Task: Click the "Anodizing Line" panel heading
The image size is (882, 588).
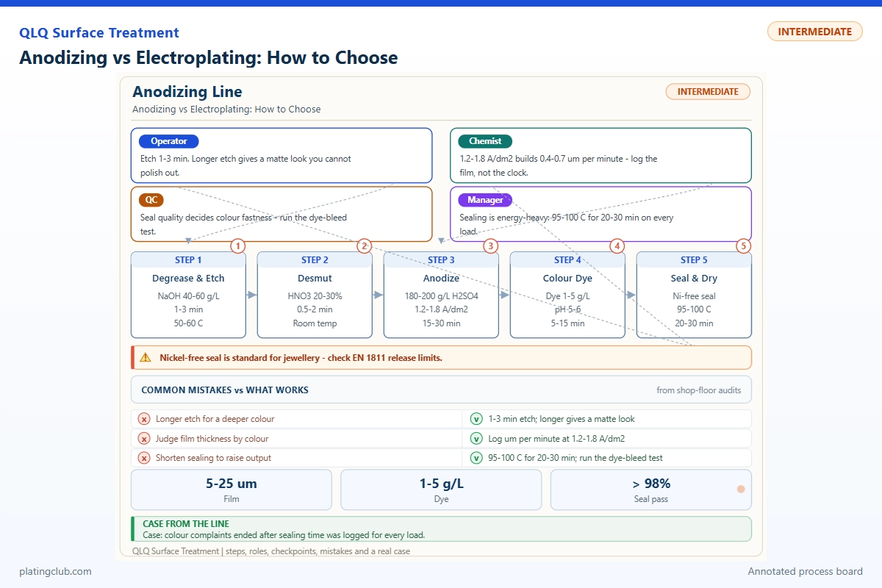Action: (x=187, y=92)
